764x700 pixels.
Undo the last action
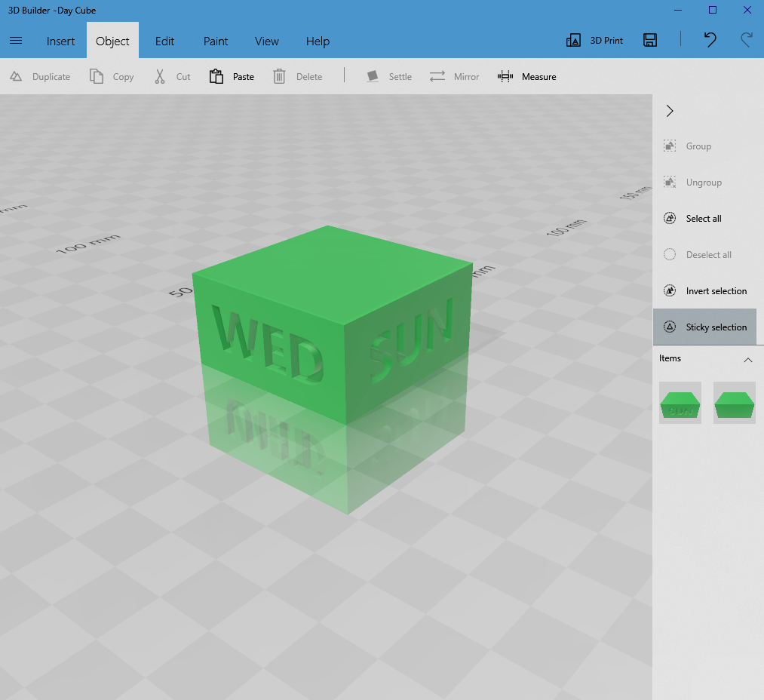pyautogui.click(x=709, y=41)
